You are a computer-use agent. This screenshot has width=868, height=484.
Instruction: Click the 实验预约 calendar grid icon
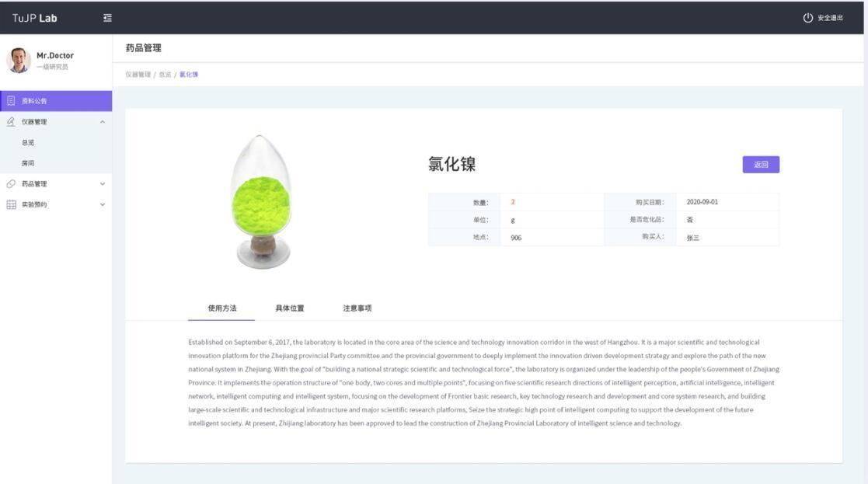coord(11,205)
